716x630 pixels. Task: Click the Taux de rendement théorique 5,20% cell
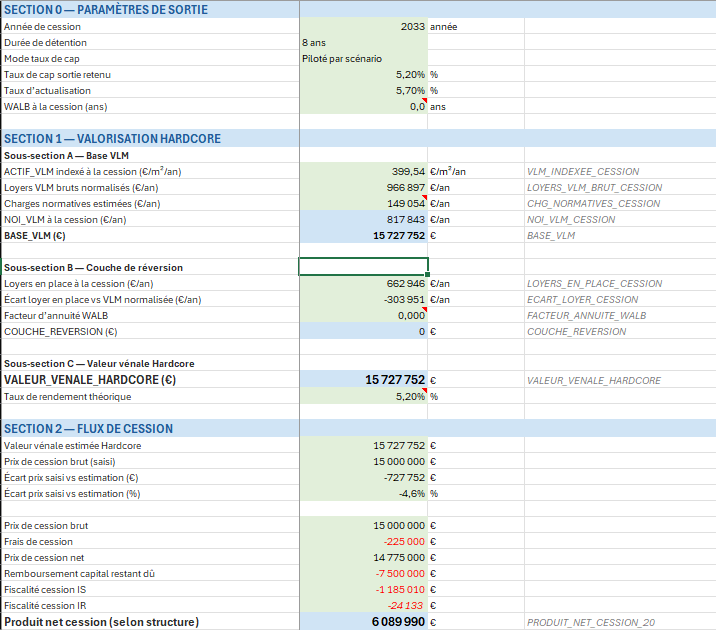coord(363,396)
